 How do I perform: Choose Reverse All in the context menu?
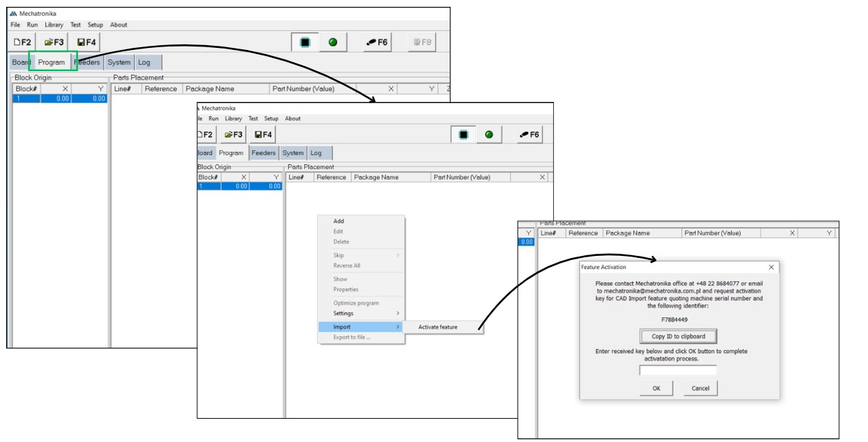click(361, 265)
